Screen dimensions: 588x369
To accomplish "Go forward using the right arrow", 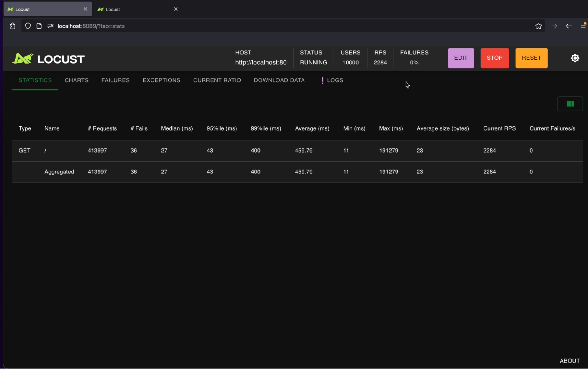I will [x=554, y=26].
